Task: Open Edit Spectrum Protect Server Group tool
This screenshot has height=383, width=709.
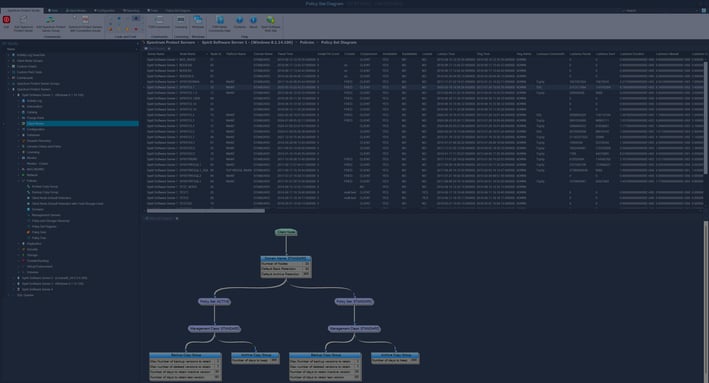Action: pos(51,24)
